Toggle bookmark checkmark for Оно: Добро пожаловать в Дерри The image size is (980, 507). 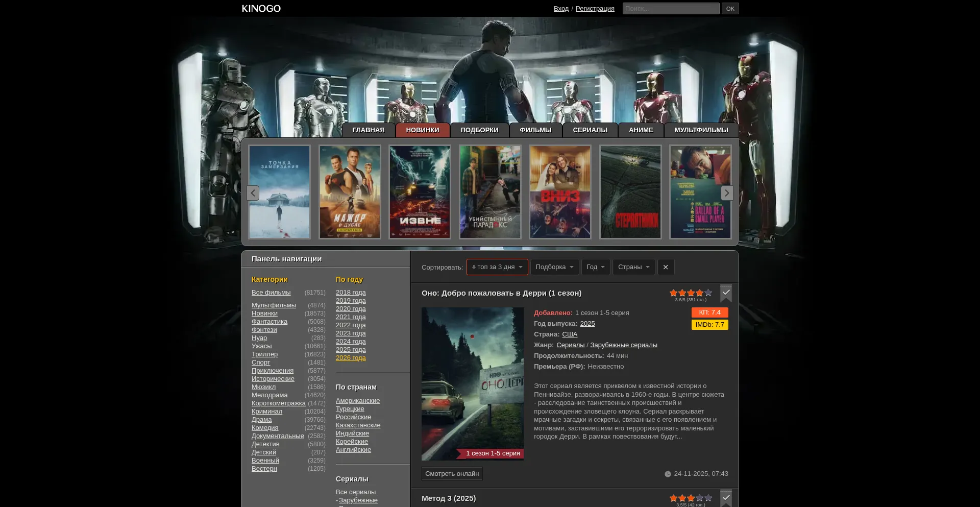pos(726,293)
